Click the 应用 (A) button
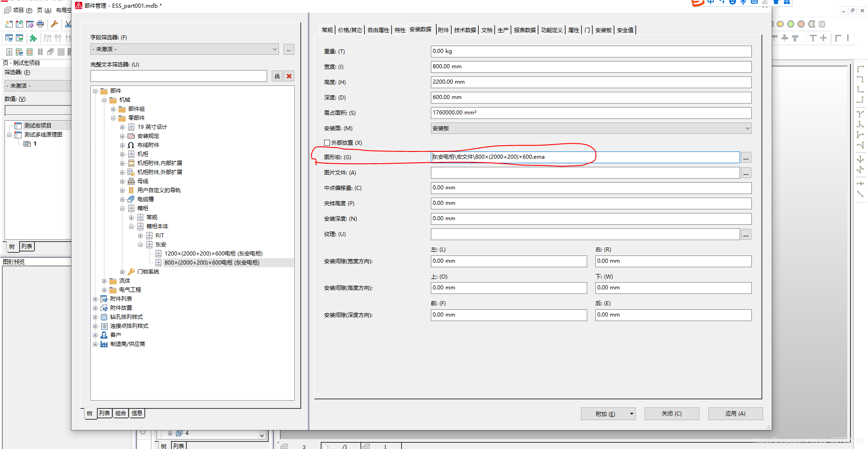 click(x=735, y=414)
